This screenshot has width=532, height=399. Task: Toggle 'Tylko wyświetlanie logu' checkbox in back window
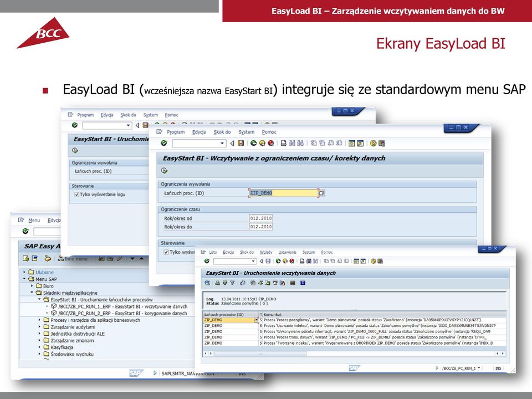(76, 195)
